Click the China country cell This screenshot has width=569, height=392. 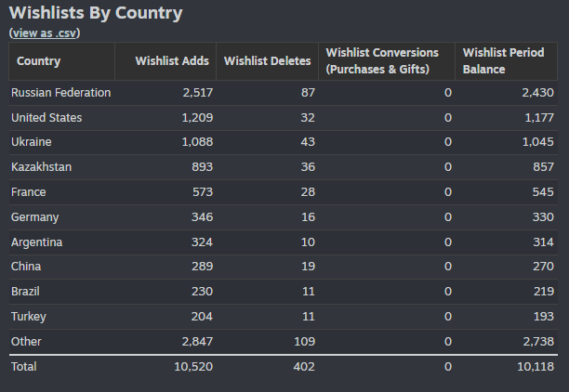(26, 267)
